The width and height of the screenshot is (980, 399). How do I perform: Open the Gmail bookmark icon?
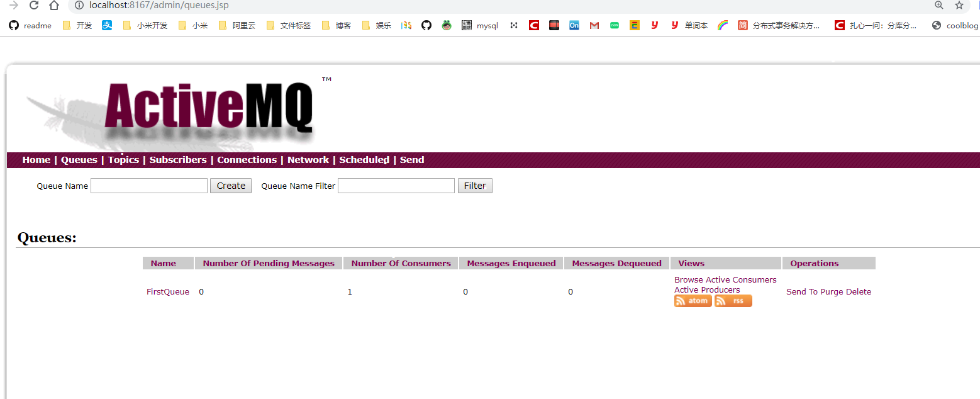click(x=594, y=25)
